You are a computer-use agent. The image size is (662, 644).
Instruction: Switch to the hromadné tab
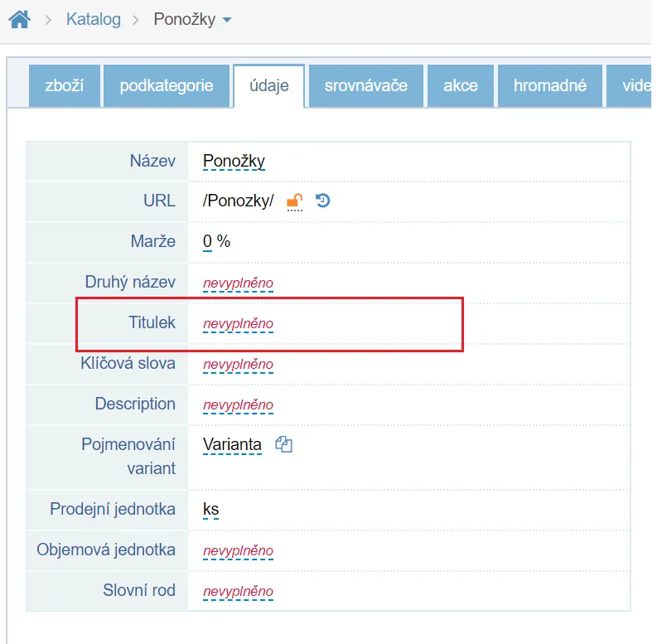(549, 85)
